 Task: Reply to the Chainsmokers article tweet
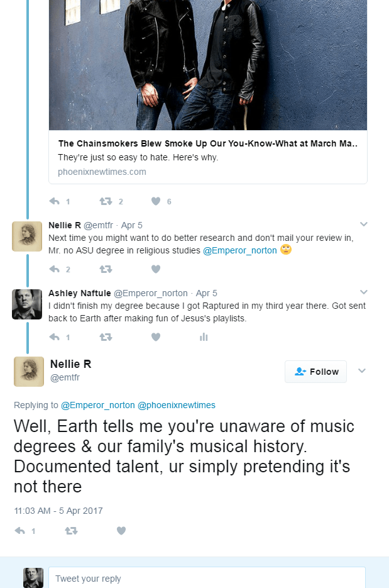click(55, 201)
